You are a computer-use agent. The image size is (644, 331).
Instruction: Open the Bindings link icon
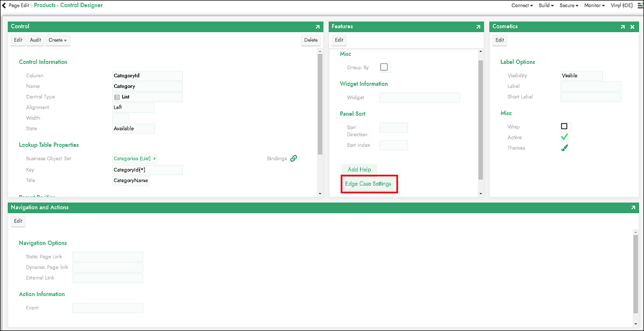pos(294,159)
